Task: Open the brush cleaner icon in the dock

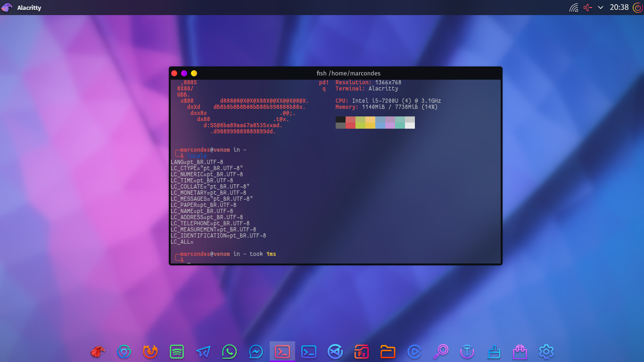Action: click(494, 351)
